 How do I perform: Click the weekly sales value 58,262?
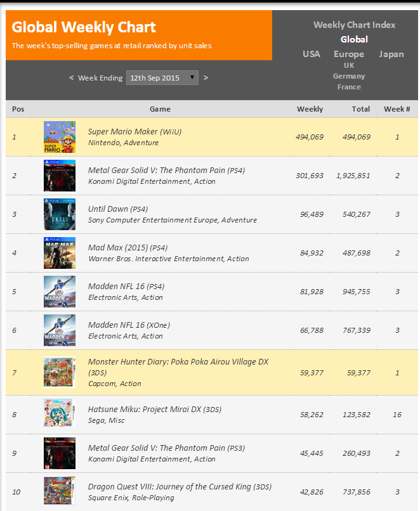[312, 415]
